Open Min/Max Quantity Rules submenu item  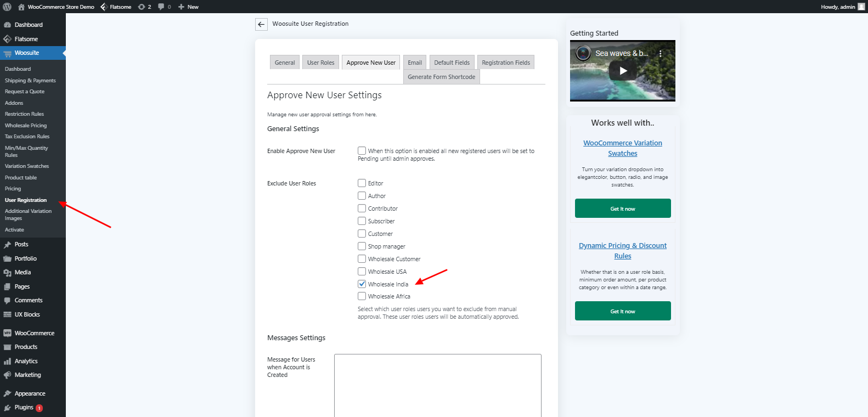tap(26, 151)
